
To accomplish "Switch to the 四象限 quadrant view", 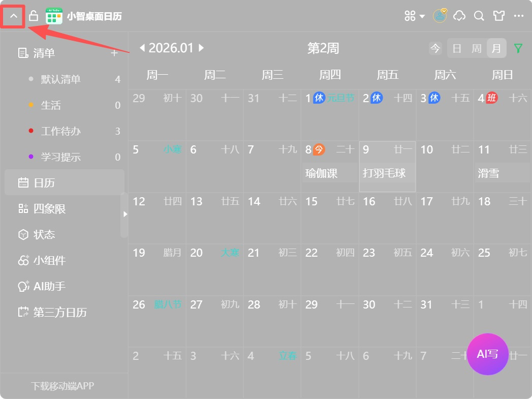I will 50,208.
